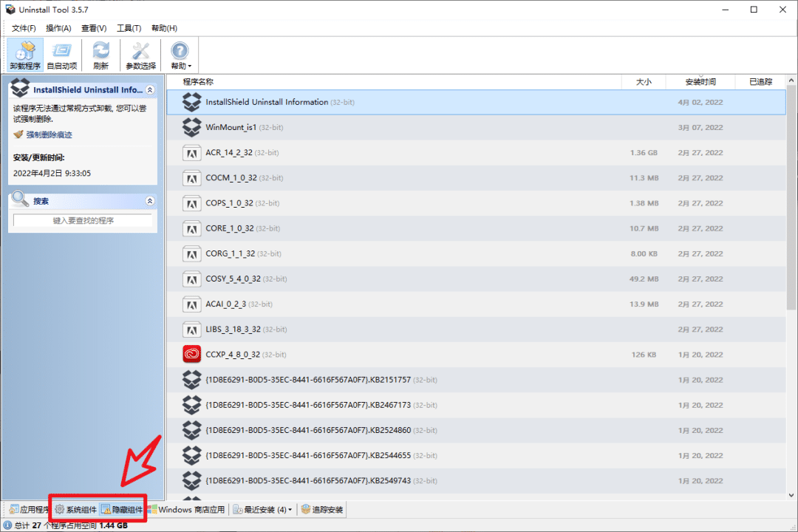
Task: Switch to the 追踪安装 tab
Action: click(321, 509)
